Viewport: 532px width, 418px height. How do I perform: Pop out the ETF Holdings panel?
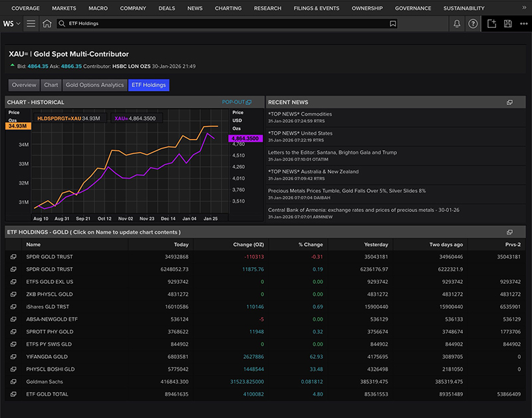(509, 232)
